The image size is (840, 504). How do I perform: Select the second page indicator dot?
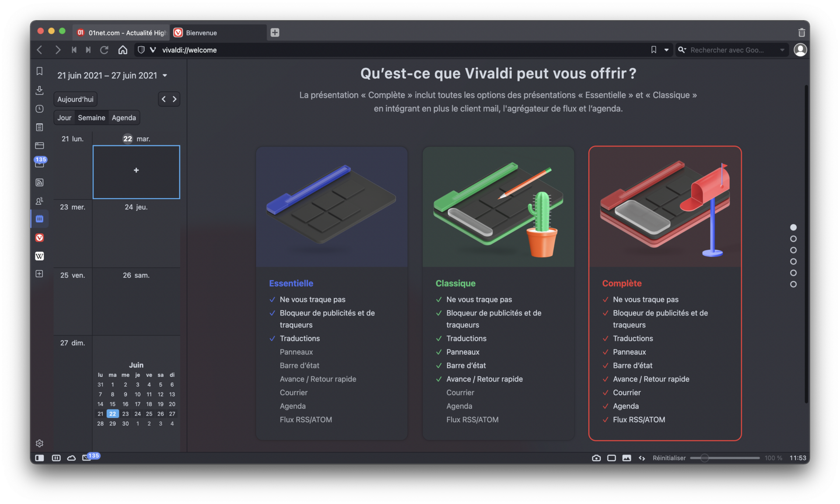pos(793,239)
